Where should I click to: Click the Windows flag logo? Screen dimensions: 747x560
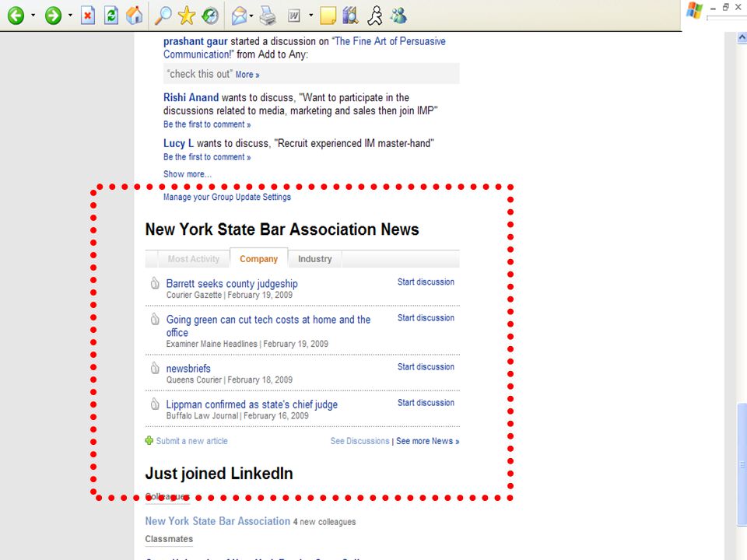point(694,10)
